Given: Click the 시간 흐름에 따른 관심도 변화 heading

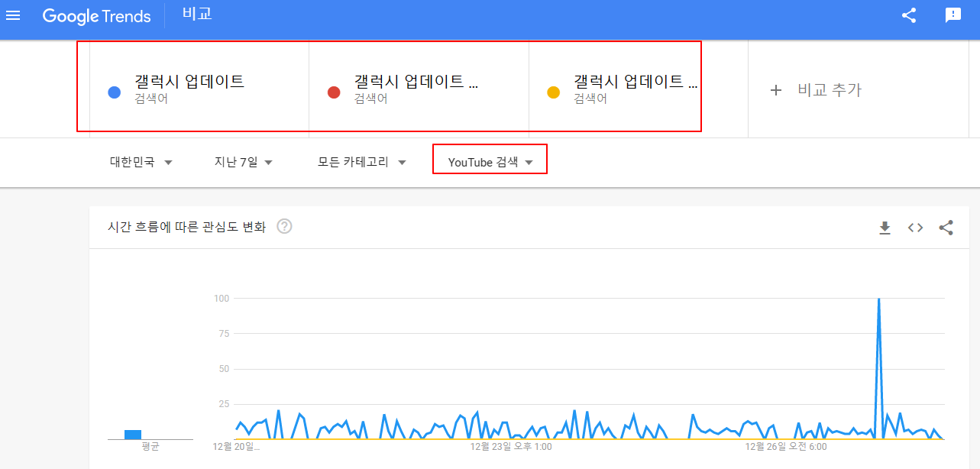Looking at the screenshot, I should pyautogui.click(x=187, y=227).
